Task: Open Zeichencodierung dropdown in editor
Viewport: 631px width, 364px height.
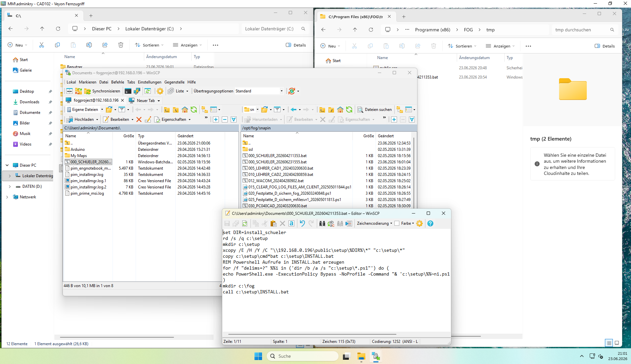Action: pos(375,223)
